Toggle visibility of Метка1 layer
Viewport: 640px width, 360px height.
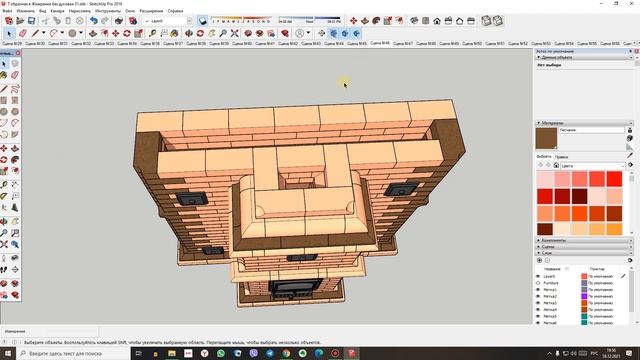(x=538, y=290)
